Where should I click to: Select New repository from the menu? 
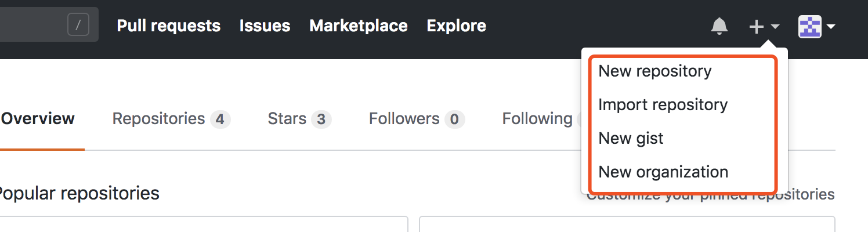click(654, 71)
